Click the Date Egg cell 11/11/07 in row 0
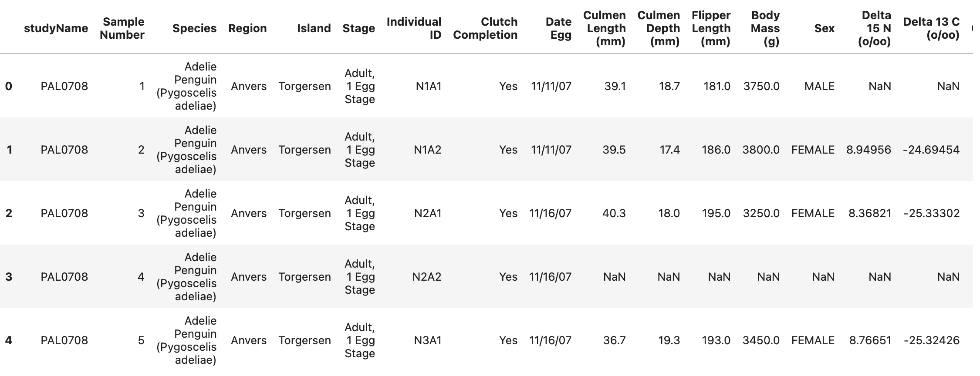The width and height of the screenshot is (980, 376). click(551, 86)
